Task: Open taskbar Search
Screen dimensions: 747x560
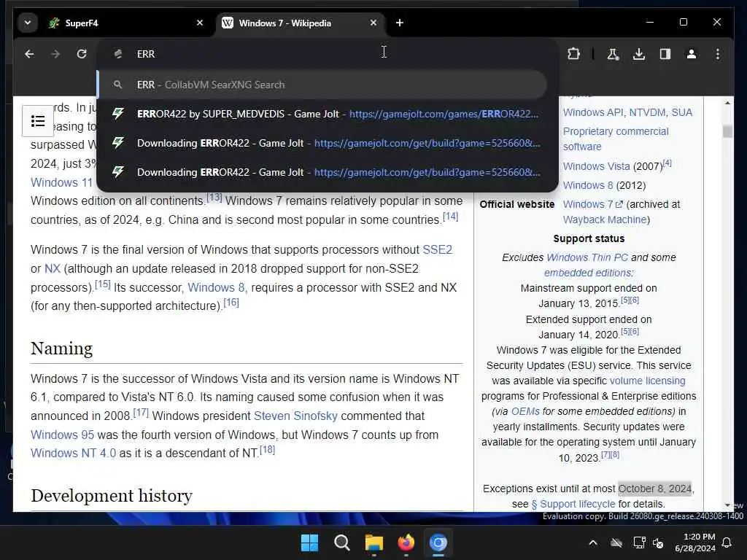Action: pyautogui.click(x=341, y=542)
